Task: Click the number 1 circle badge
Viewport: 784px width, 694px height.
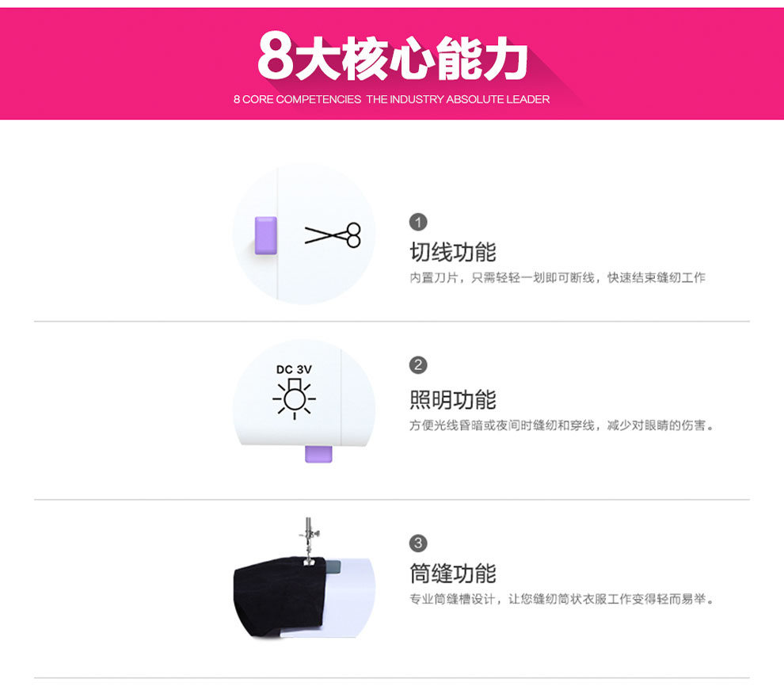Action: coord(418,222)
